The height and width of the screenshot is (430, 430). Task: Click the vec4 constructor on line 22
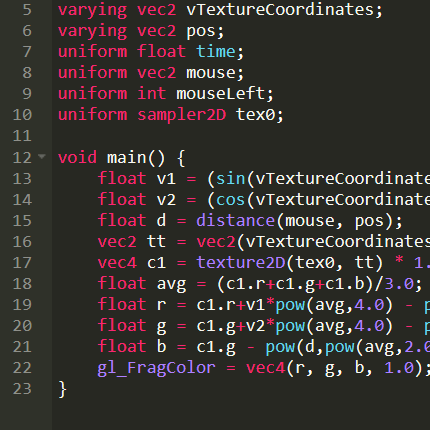click(x=266, y=368)
